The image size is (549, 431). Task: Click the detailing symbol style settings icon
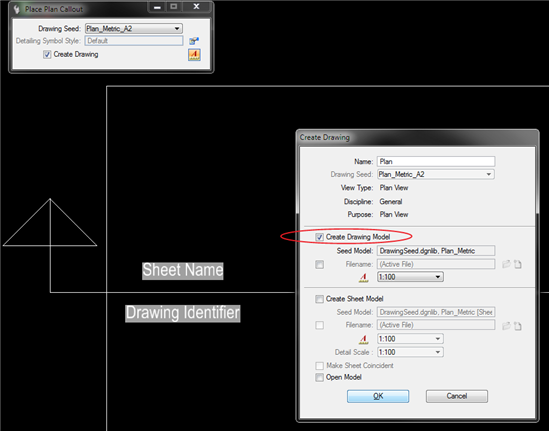(x=194, y=41)
